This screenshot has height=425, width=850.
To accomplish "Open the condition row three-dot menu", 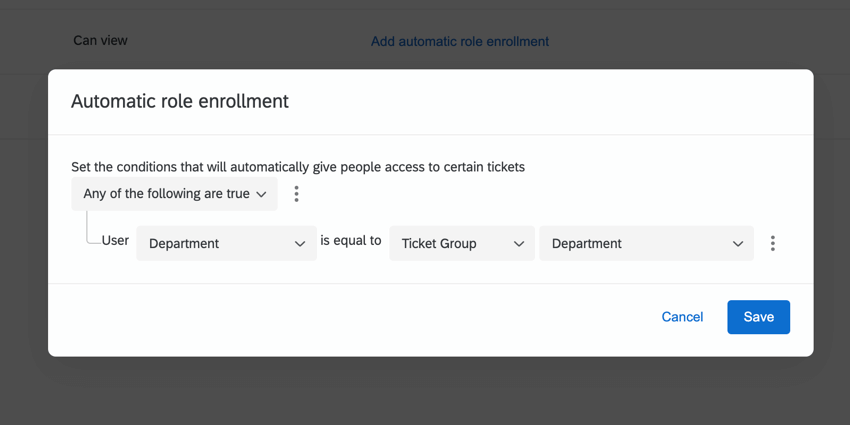I will tap(772, 243).
